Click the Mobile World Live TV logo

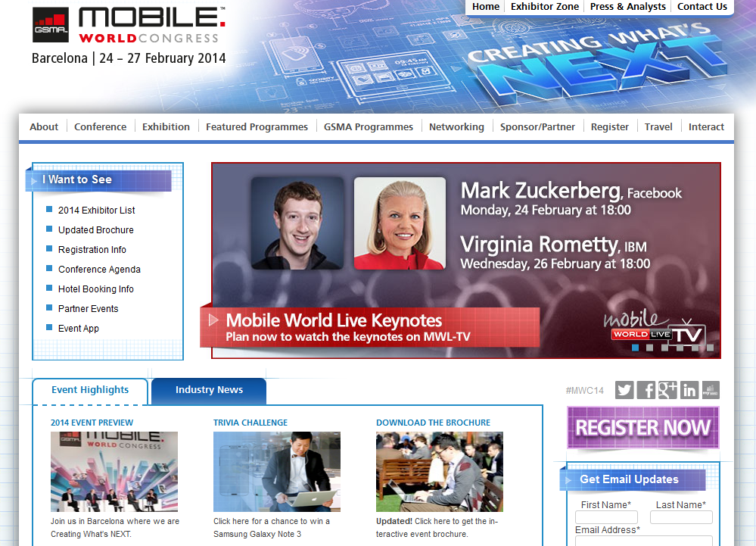pos(655,326)
